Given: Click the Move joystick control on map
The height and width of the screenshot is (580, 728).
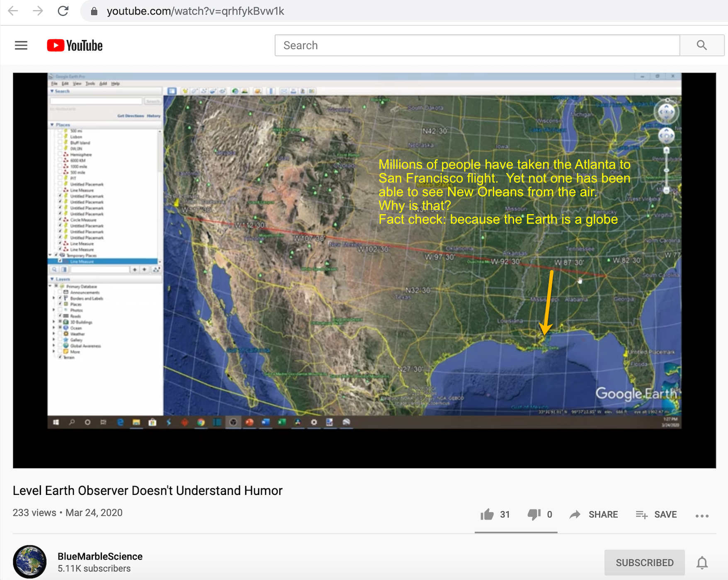Looking at the screenshot, I should pyautogui.click(x=667, y=136).
